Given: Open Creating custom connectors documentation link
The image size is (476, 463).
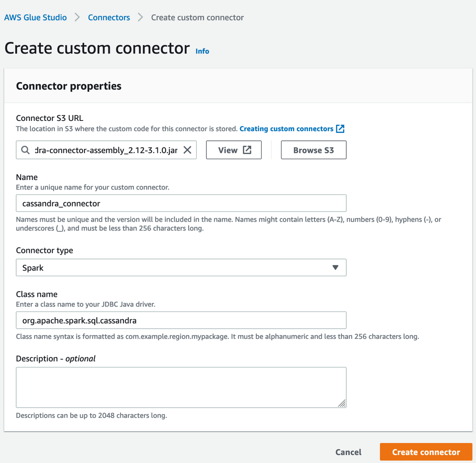Looking at the screenshot, I should (x=286, y=129).
